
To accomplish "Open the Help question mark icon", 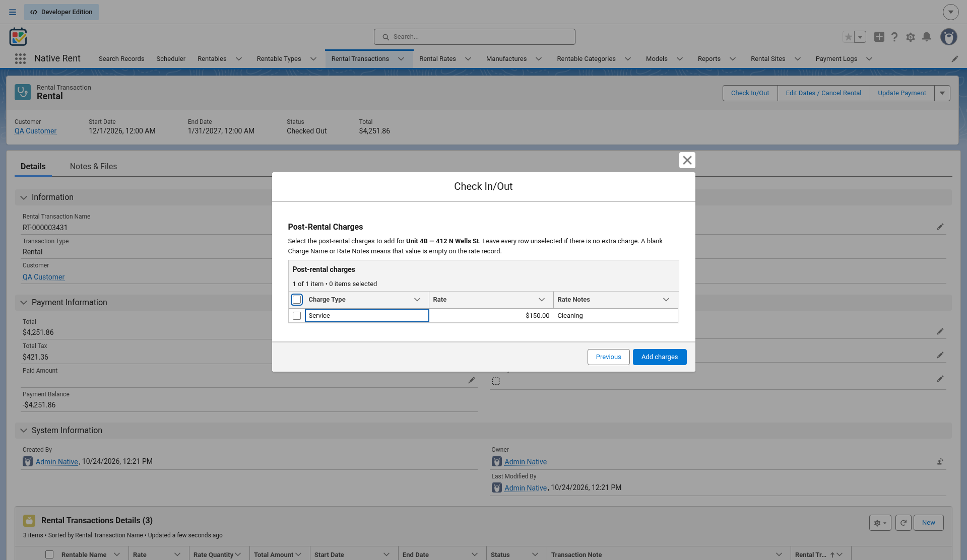I will pos(894,37).
